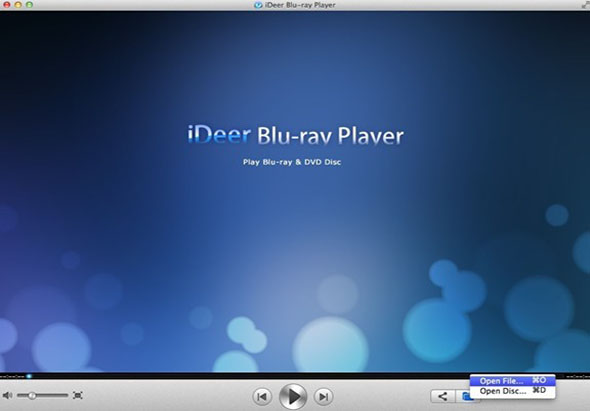Click the progress bar playhead marker

[29, 376]
